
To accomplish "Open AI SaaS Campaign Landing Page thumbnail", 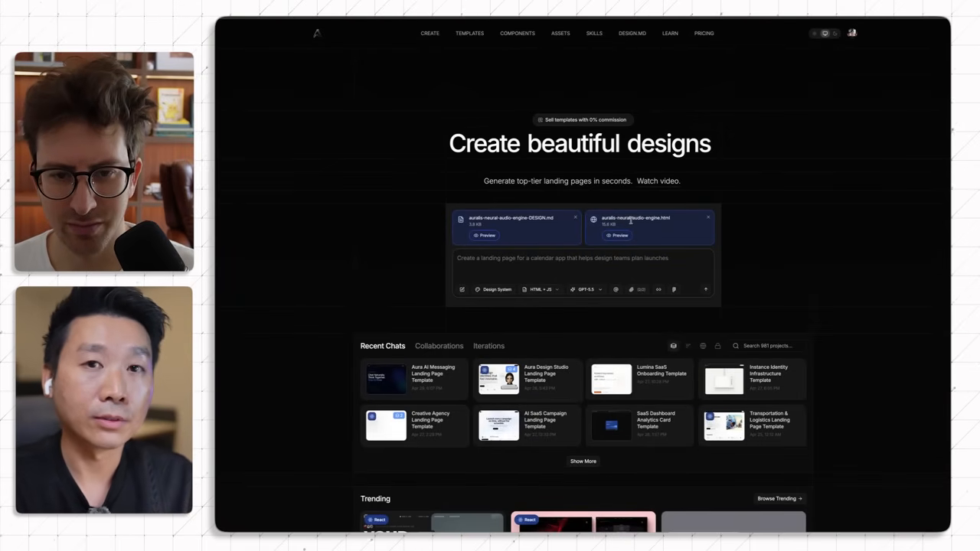I will coord(498,425).
